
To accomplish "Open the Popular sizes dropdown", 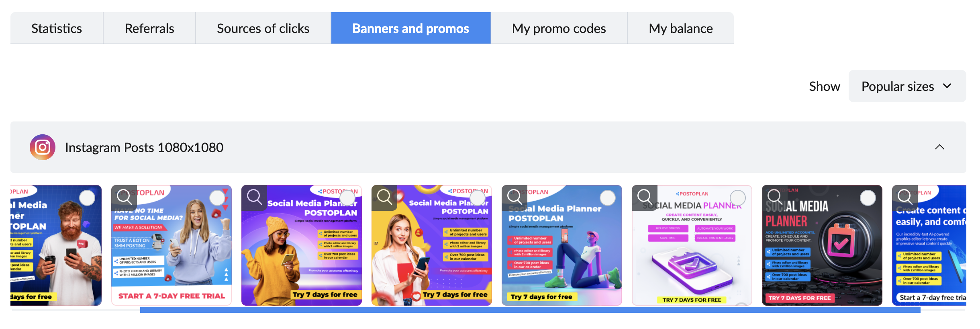I will coord(907,86).
